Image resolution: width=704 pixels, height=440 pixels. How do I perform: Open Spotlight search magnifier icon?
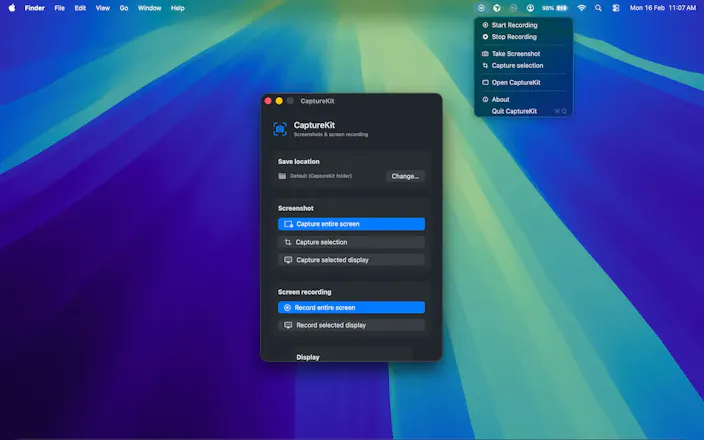click(x=598, y=8)
